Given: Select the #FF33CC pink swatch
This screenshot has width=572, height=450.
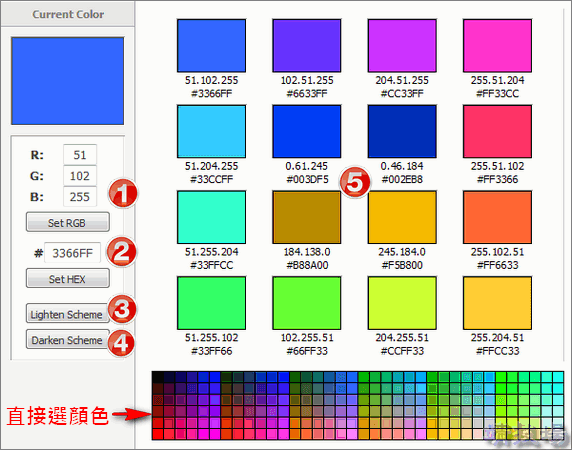Looking at the screenshot, I should 497,46.
